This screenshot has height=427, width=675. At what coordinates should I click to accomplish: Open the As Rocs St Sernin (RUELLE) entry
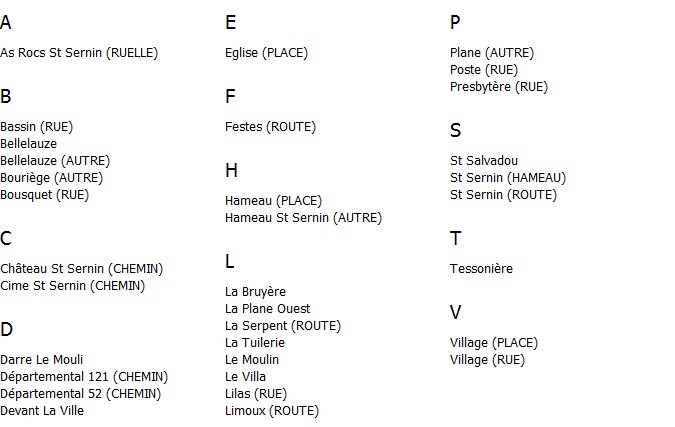tap(79, 53)
